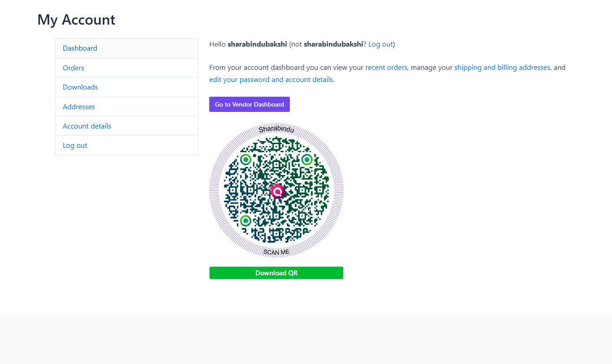Go to Account details
The height and width of the screenshot is (364, 612).
86,126
